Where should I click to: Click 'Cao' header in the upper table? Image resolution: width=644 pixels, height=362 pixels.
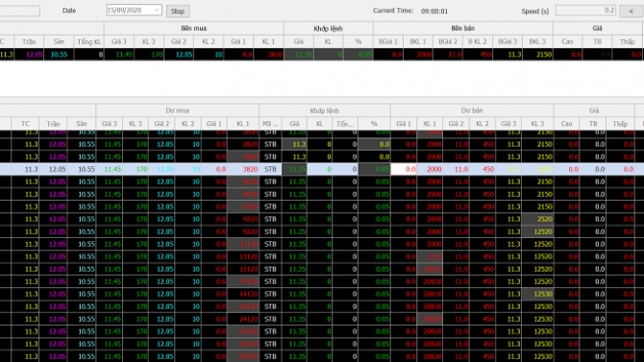tap(568, 41)
